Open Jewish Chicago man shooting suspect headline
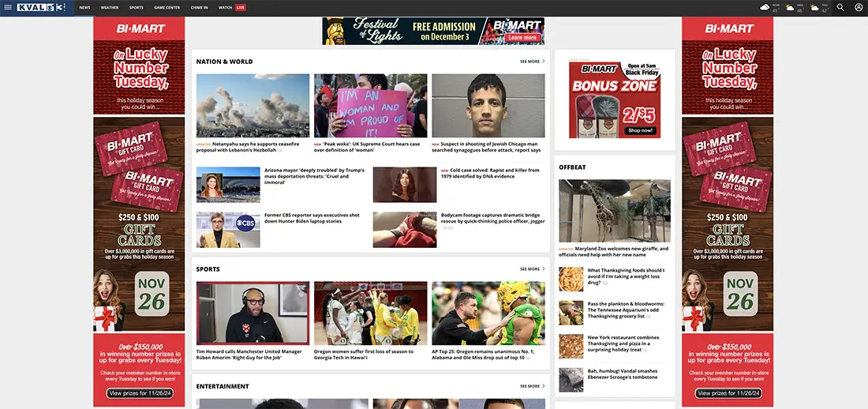The width and height of the screenshot is (868, 409). pos(487,147)
